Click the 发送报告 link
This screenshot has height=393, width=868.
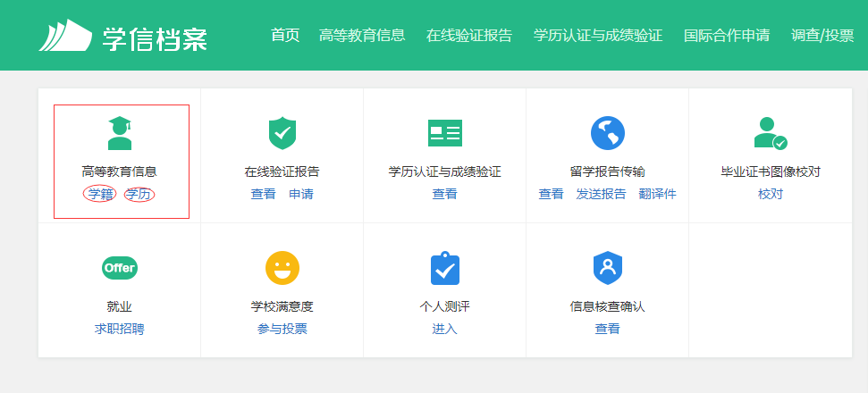click(x=602, y=194)
